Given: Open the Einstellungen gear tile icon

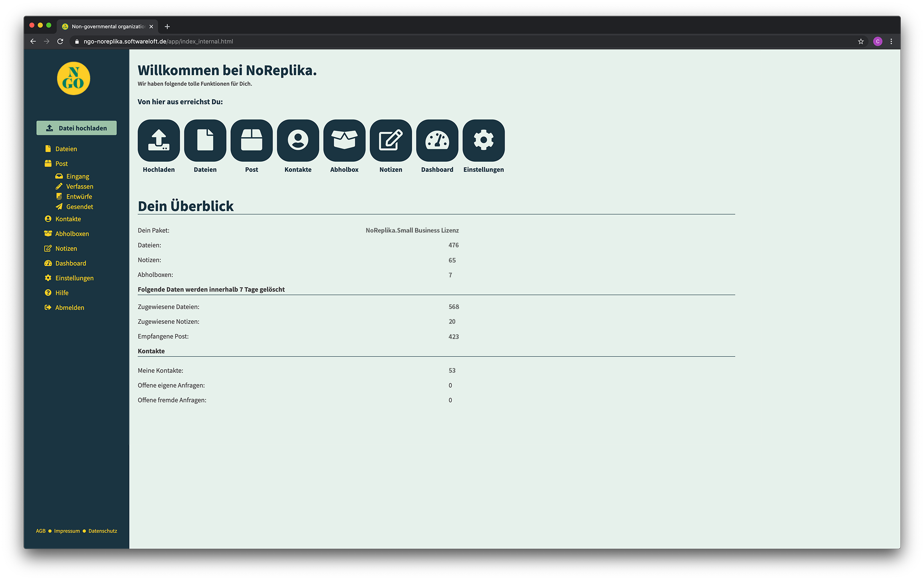Looking at the screenshot, I should coord(484,140).
